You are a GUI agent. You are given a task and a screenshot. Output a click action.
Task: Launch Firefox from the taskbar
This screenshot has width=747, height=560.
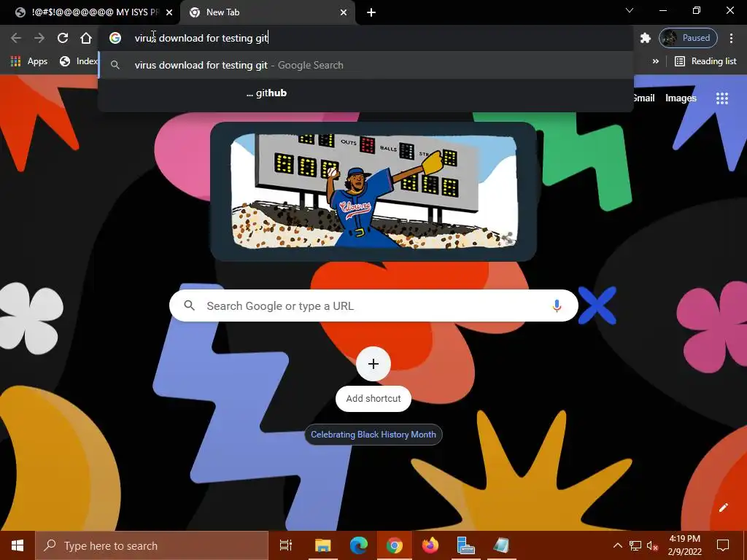pos(430,545)
